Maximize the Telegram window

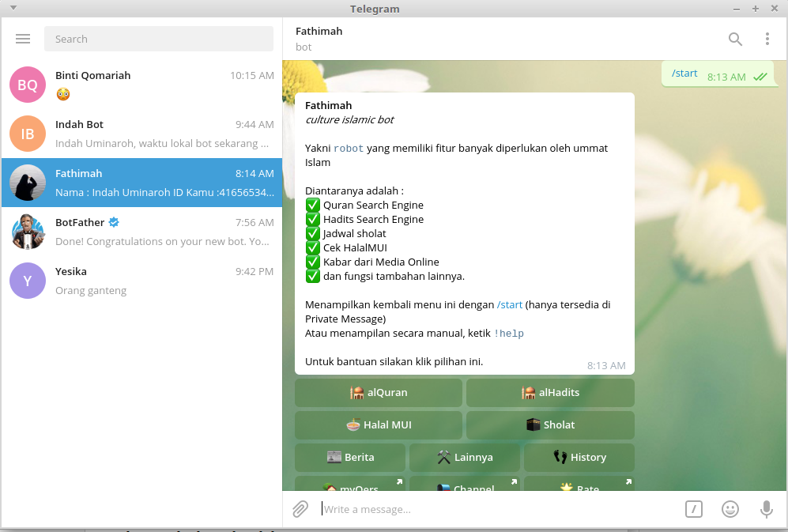(756, 9)
